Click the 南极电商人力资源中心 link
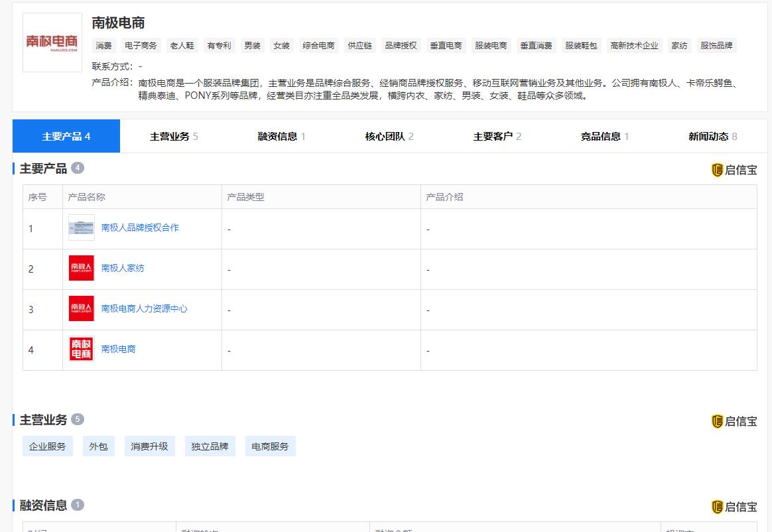This screenshot has height=532, width=772. [146, 309]
